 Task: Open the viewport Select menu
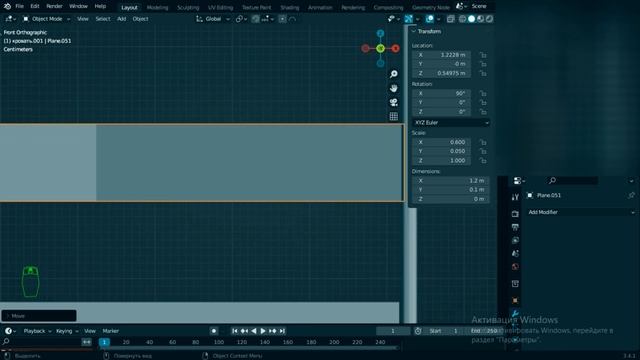pyautogui.click(x=102, y=19)
